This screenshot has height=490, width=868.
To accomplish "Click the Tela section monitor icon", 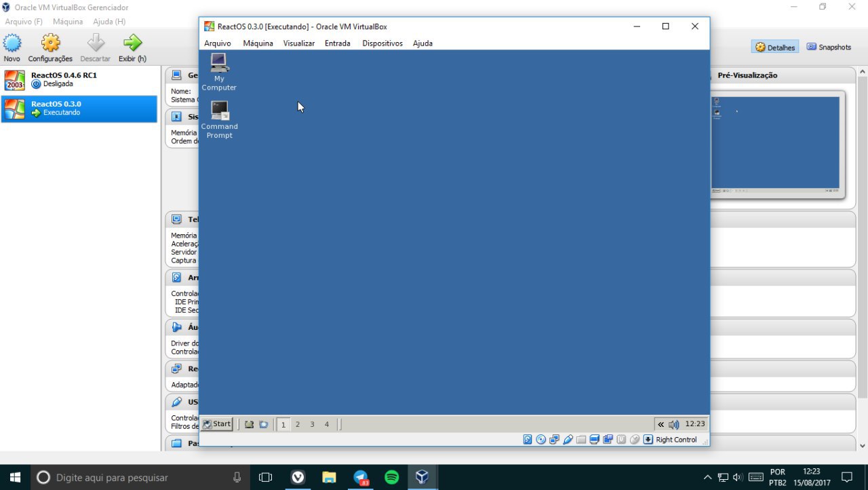I will click(x=176, y=219).
